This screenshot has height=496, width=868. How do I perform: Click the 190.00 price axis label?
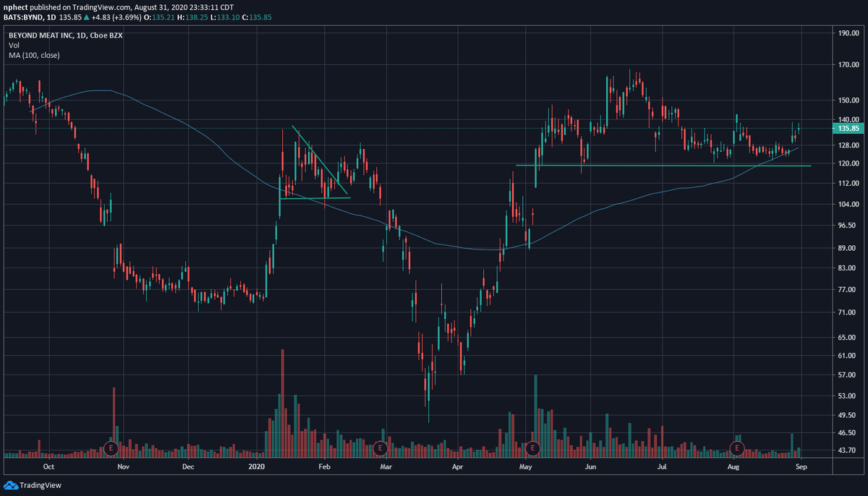click(847, 33)
